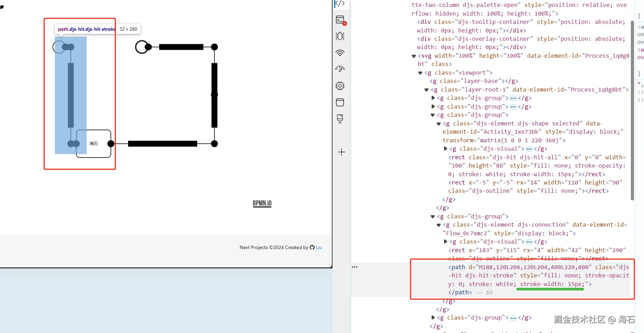Collapse the layer-root-1 g node
This screenshot has height=333, width=644.
pyautogui.click(x=426, y=90)
